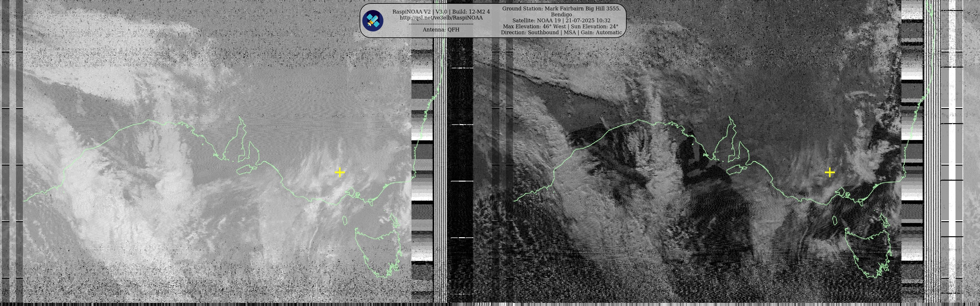Click the yellow crosshair in the right image
This screenshot has height=306, width=980.
[x=830, y=172]
